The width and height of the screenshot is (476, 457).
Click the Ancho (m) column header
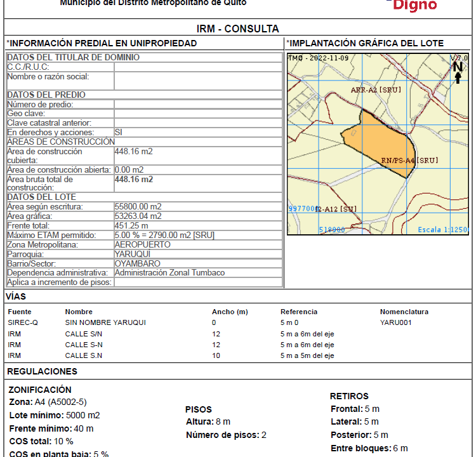(230, 312)
